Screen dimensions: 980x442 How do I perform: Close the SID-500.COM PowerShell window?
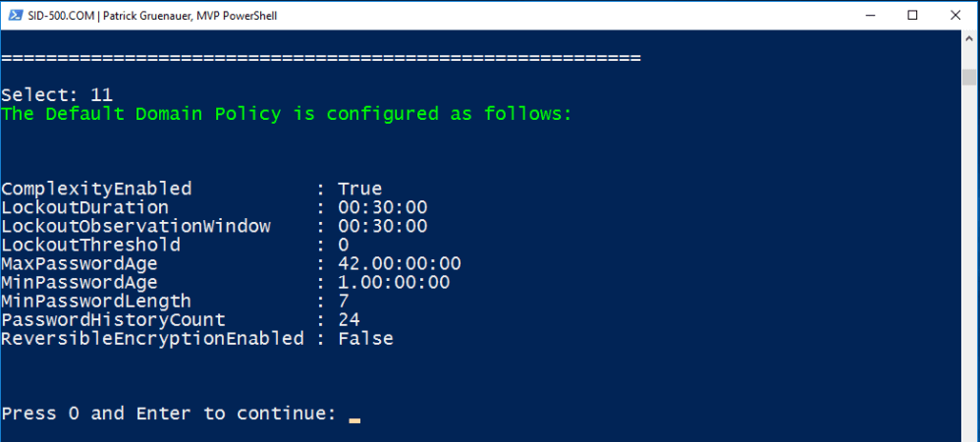click(x=957, y=15)
